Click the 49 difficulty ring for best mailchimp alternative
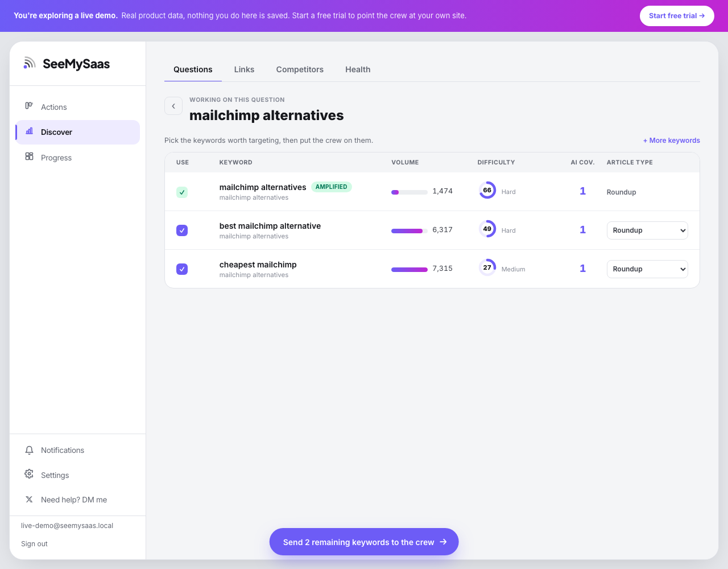Viewport: 728px width, 569px height. coord(487,229)
